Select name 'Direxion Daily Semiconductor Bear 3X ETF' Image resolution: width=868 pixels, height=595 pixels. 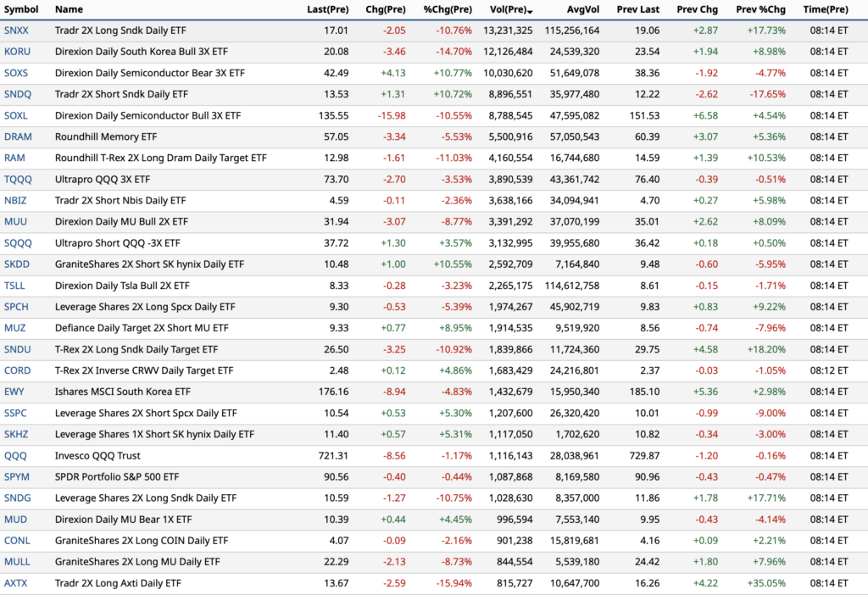pos(149,73)
